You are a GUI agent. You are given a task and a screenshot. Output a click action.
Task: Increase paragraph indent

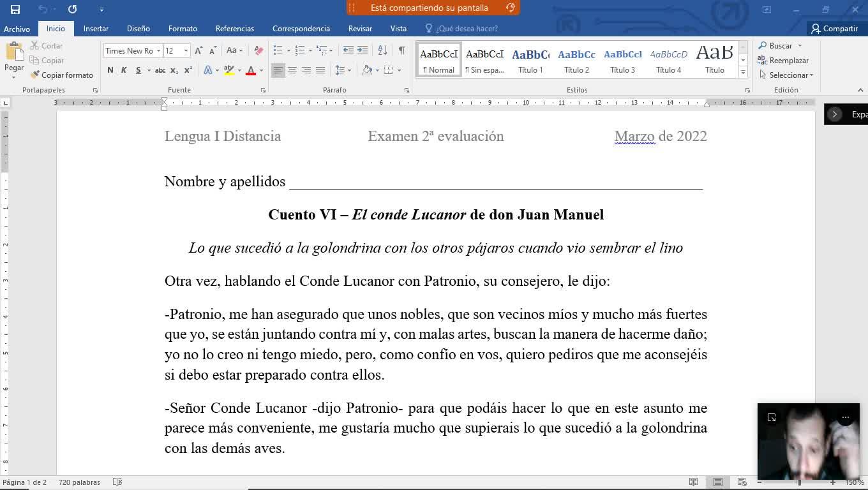click(363, 51)
